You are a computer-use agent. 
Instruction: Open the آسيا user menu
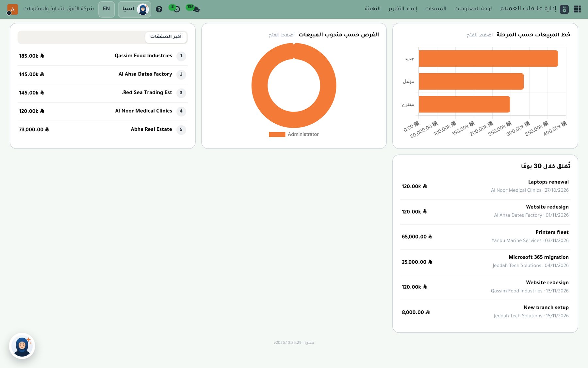click(135, 9)
